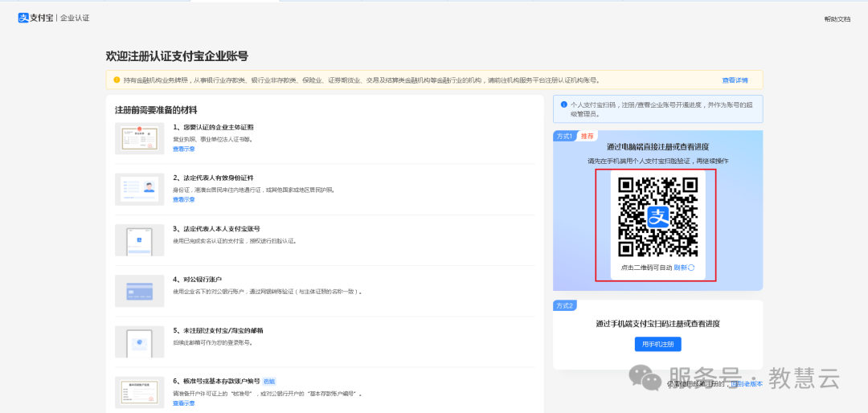Click the unregistered email illustration icon
Screen dimensions: 868x413
(x=139, y=341)
